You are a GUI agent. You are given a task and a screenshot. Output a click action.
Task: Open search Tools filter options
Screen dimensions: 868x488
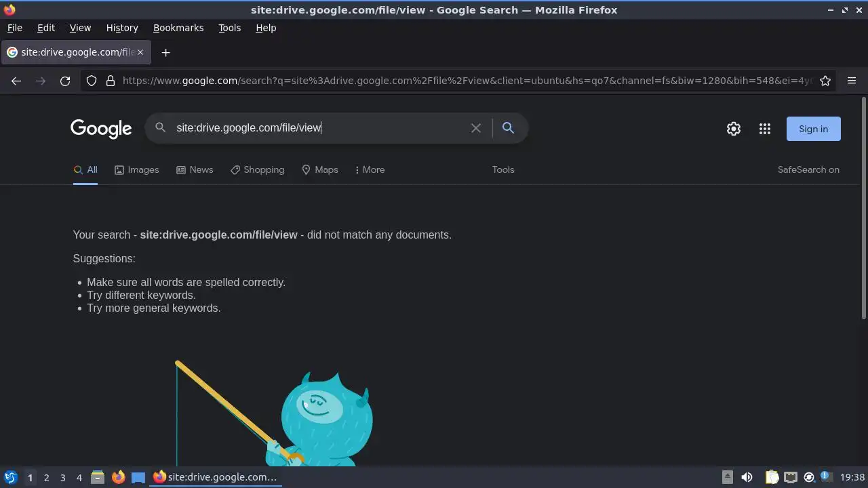[503, 169]
